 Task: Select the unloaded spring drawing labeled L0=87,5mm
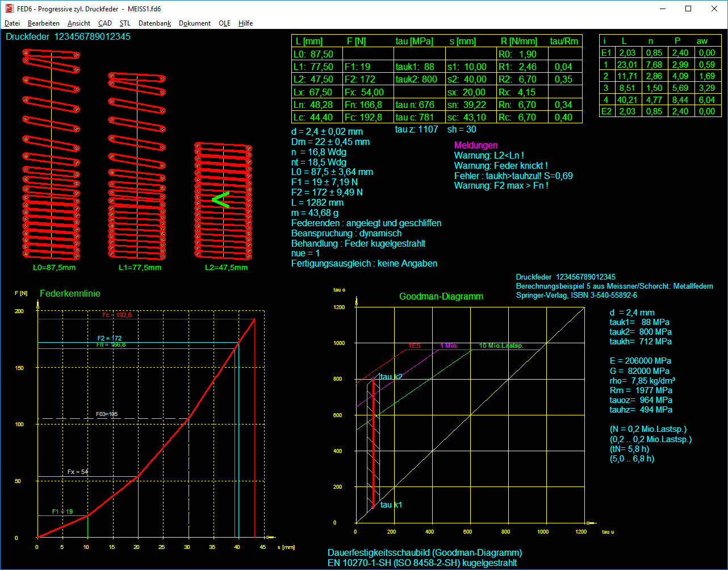51,153
